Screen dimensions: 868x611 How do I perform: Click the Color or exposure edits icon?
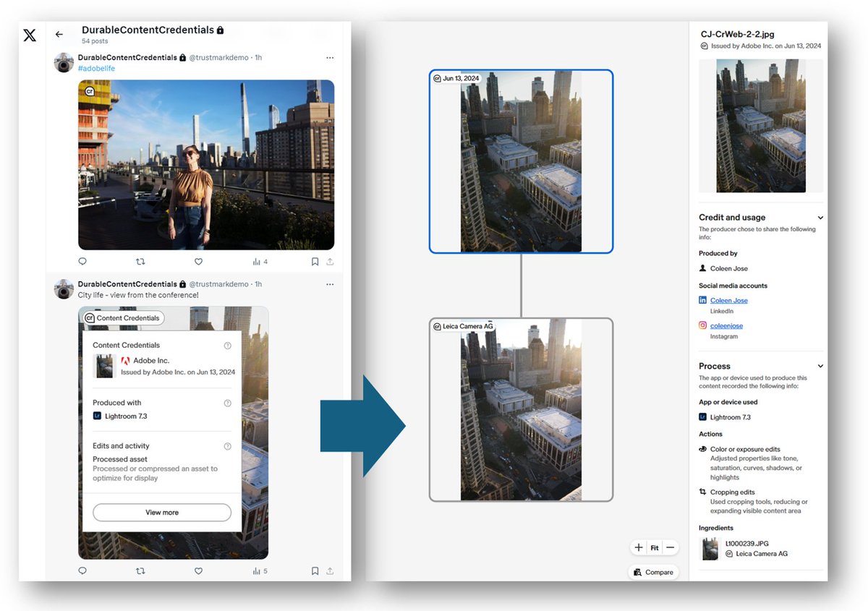point(702,449)
